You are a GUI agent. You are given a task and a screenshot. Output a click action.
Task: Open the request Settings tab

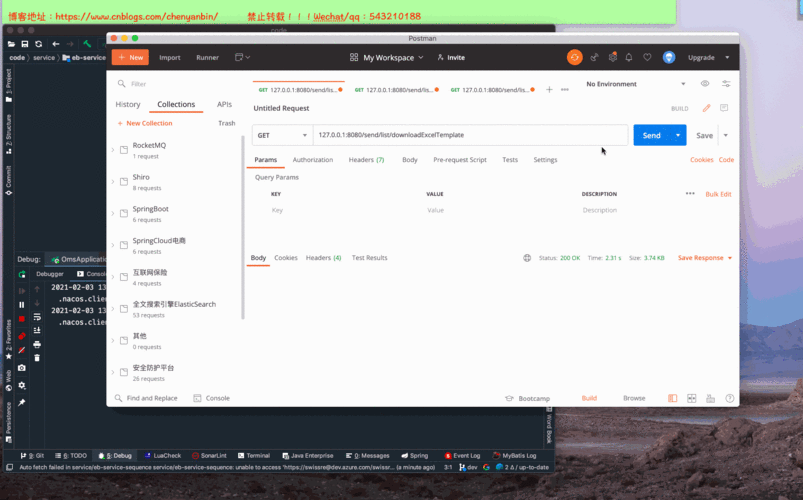545,160
